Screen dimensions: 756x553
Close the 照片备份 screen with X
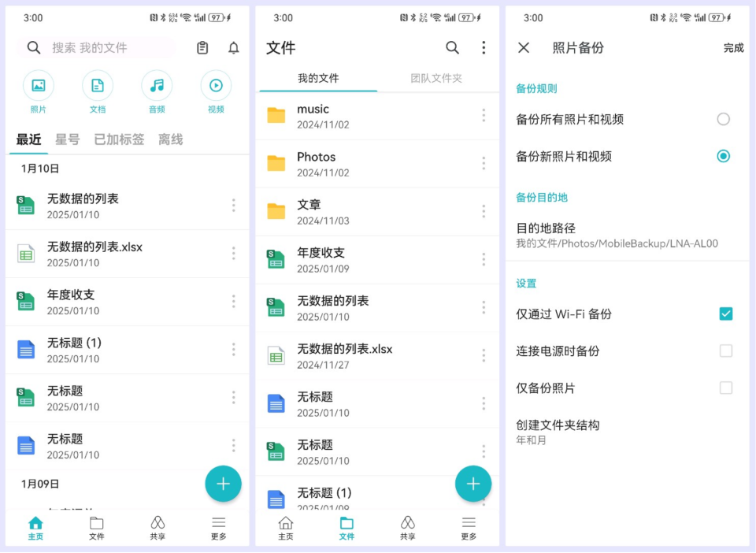[x=524, y=48]
